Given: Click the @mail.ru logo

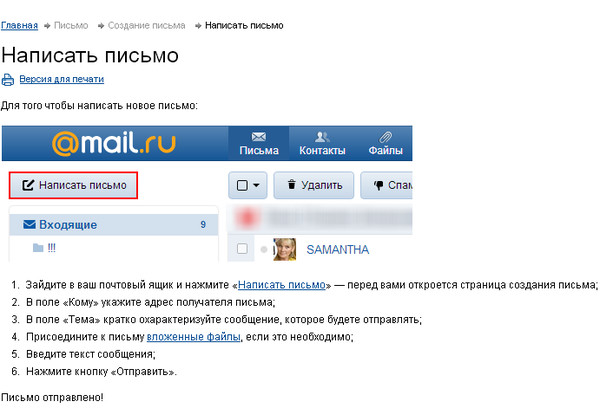Looking at the screenshot, I should [114, 144].
